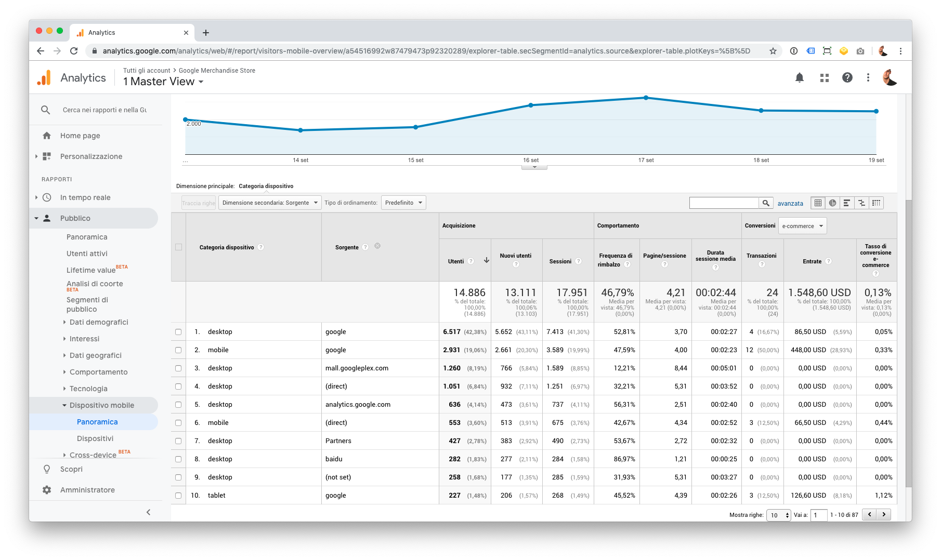
Task: Check row 2 mobile google
Action: tap(178, 350)
